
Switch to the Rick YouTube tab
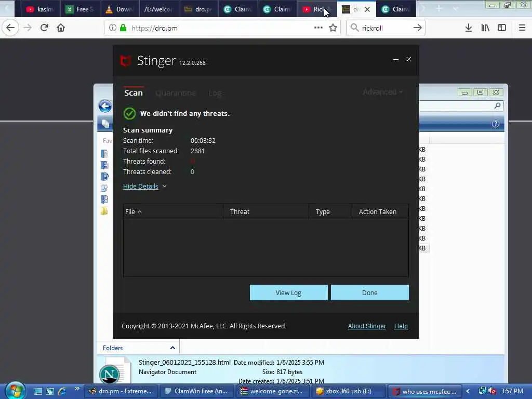pyautogui.click(x=317, y=9)
